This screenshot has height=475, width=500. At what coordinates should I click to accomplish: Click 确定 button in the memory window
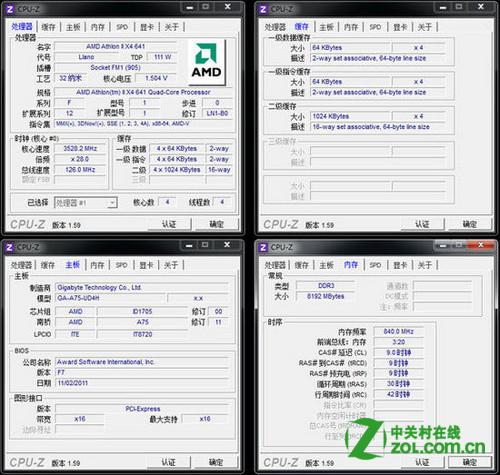point(470,462)
